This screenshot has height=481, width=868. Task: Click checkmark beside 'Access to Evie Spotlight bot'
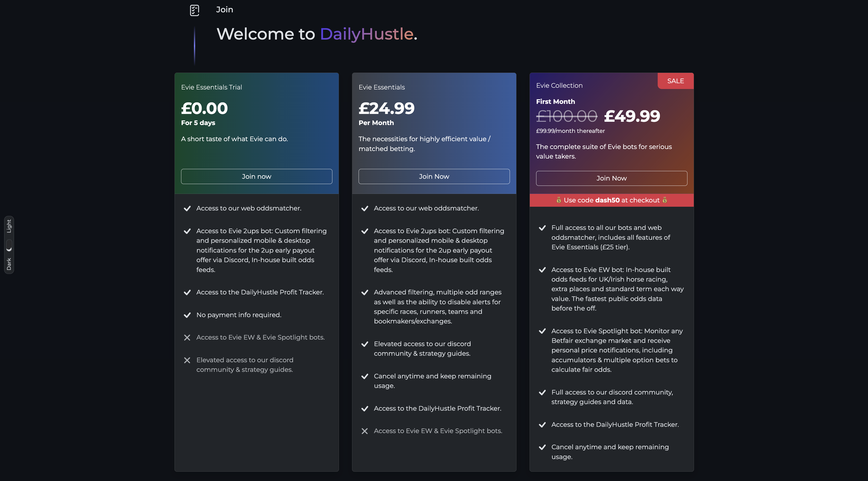tap(542, 331)
